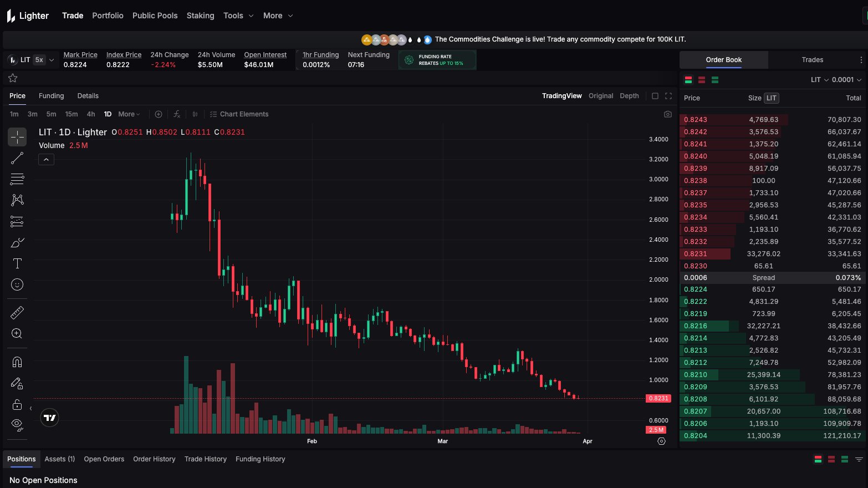The height and width of the screenshot is (488, 868).
Task: Switch the positions panel to the first layout icon
Action: point(818,459)
